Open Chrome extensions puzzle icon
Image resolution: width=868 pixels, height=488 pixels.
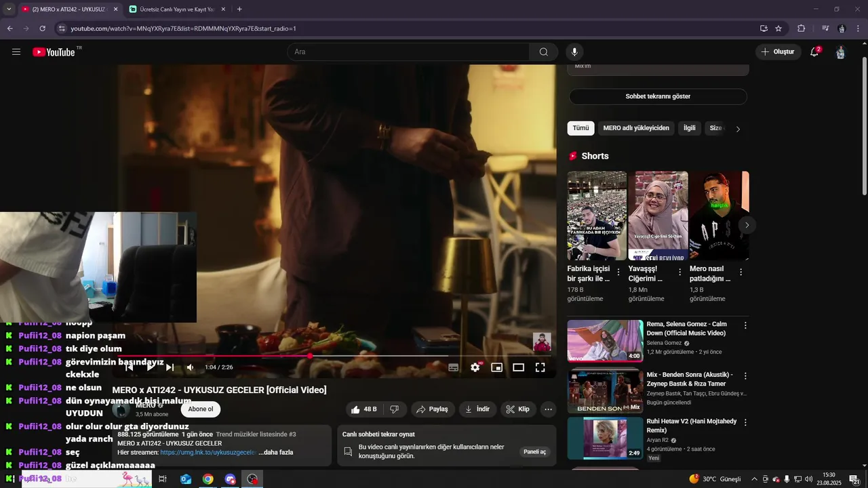coord(802,28)
